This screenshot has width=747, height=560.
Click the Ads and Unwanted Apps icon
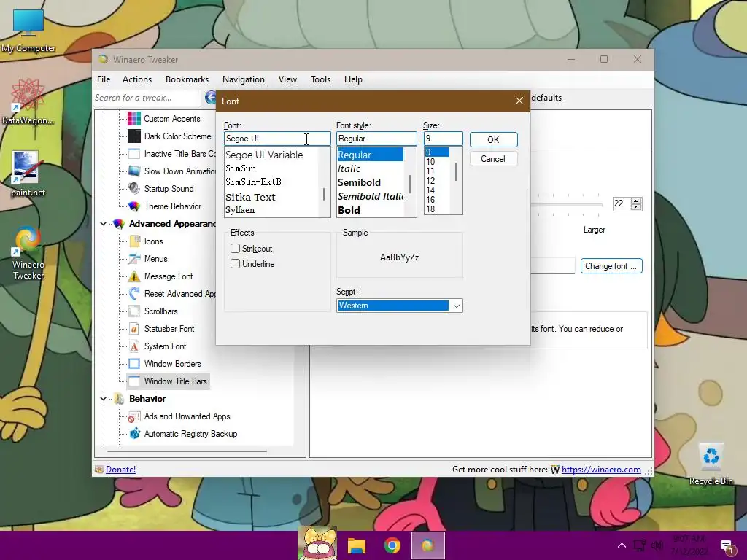[134, 416]
